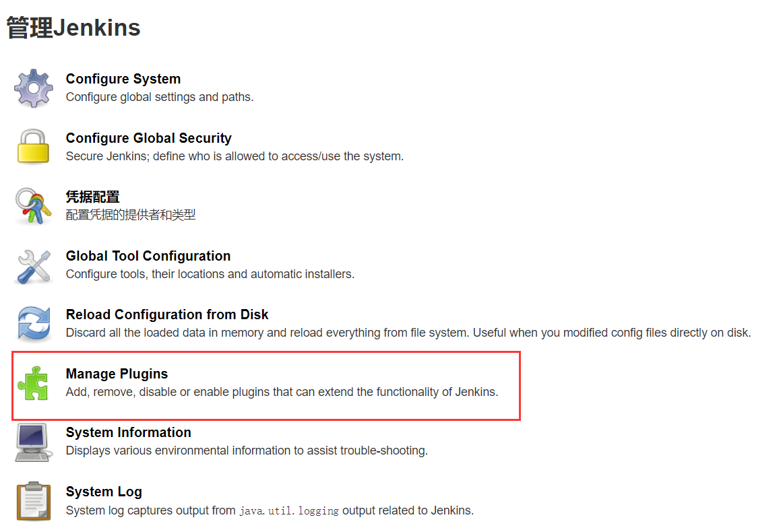Click the wrench and screwdriver tools icon
This screenshot has width=779, height=532.
point(33,265)
